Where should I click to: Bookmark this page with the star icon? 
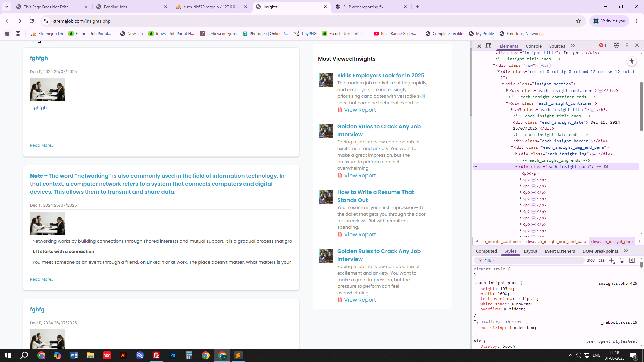578,21
